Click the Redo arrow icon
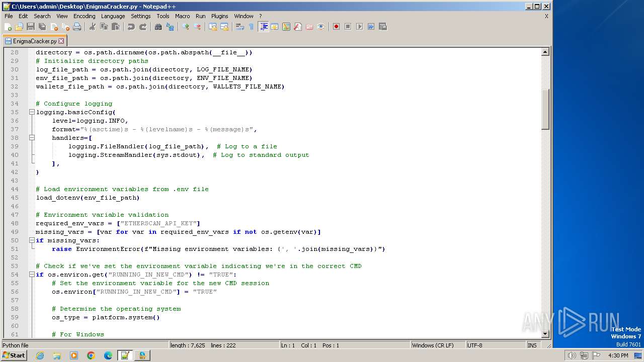The image size is (644, 362). click(x=142, y=27)
